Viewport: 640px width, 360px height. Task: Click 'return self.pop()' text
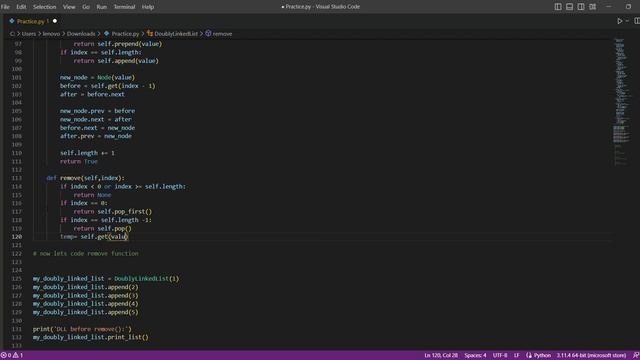click(102, 228)
